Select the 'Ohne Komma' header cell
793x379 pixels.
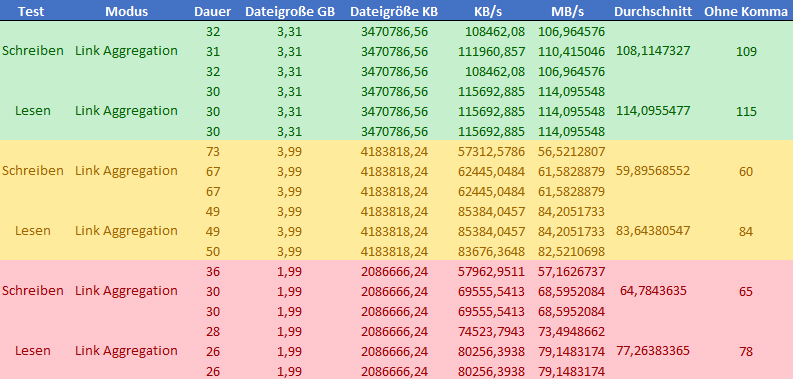tap(745, 12)
